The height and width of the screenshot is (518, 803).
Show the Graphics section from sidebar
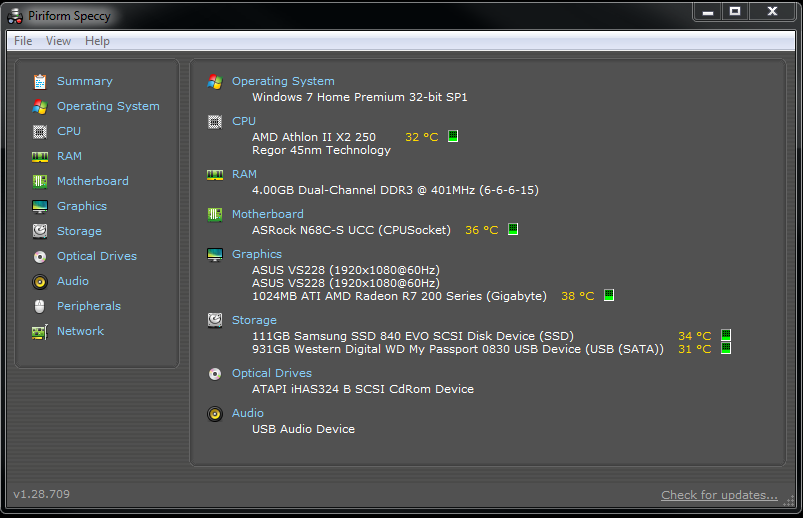82,206
